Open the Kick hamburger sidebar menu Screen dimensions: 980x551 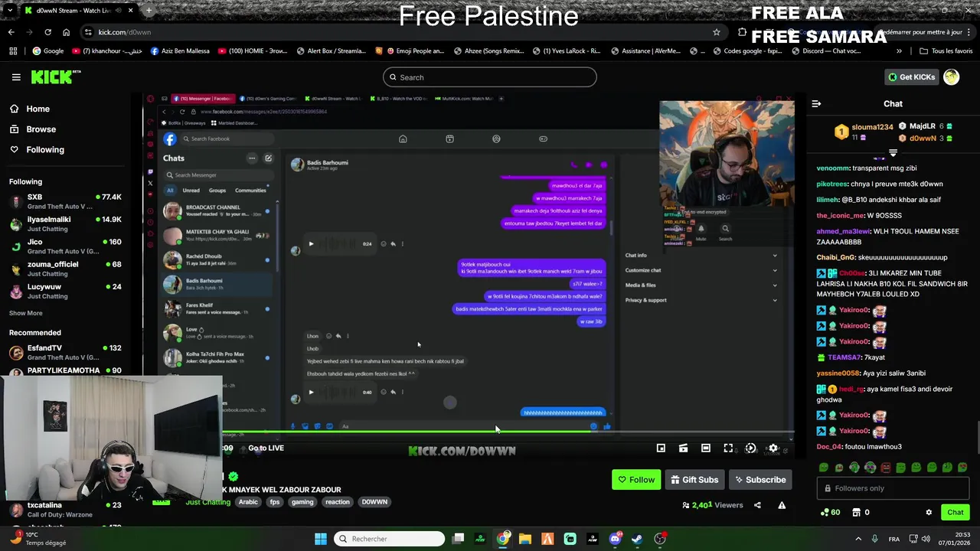pos(16,77)
